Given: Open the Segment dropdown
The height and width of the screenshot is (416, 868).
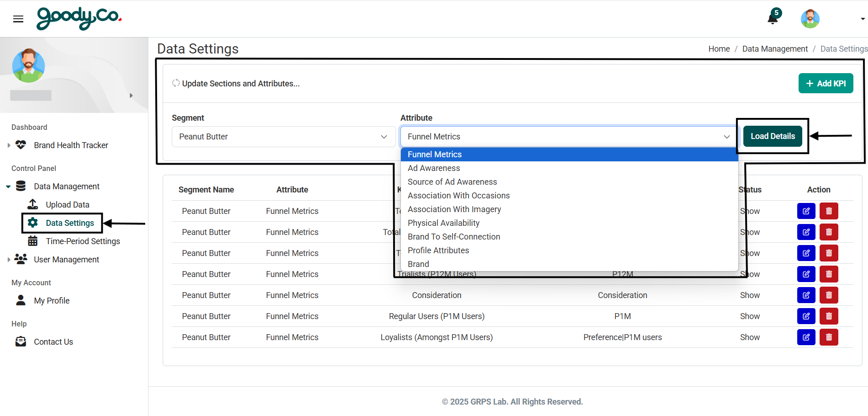Looking at the screenshot, I should (x=283, y=136).
